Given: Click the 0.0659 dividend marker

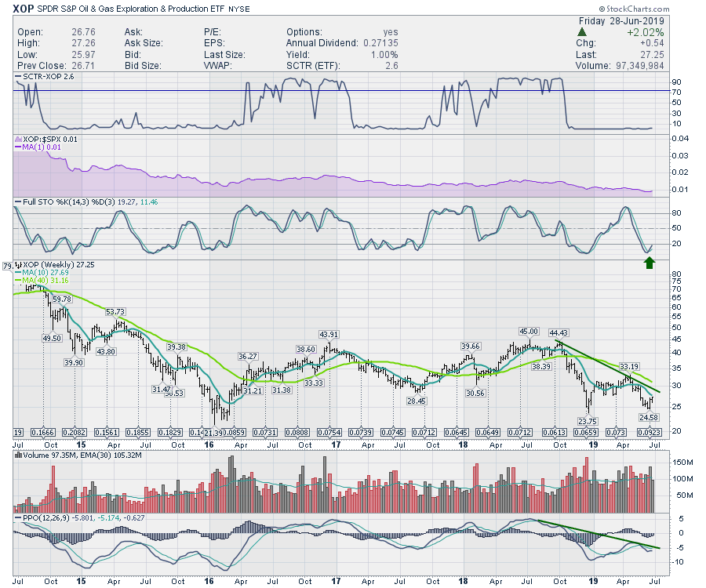Looking at the screenshot, I should coord(586,432).
